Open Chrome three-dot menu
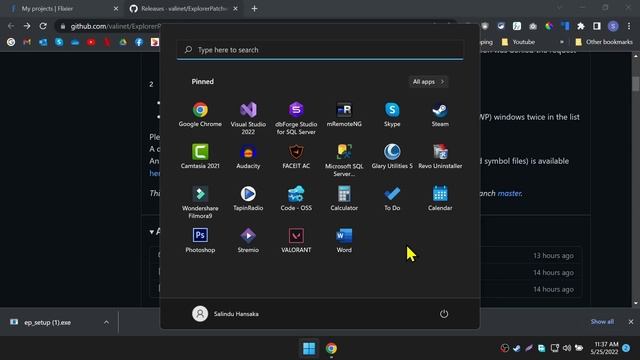Viewport: 640px width, 360px height. pos(629,26)
